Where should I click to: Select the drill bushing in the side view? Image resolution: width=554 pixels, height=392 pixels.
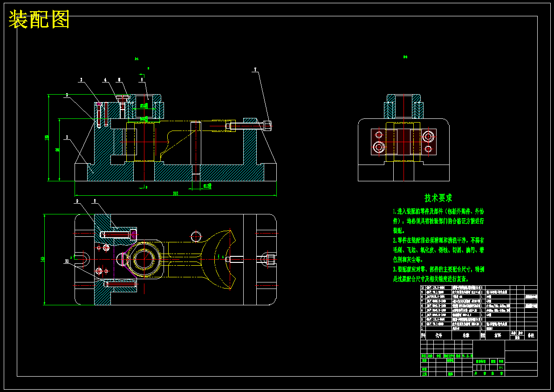tap(404, 106)
